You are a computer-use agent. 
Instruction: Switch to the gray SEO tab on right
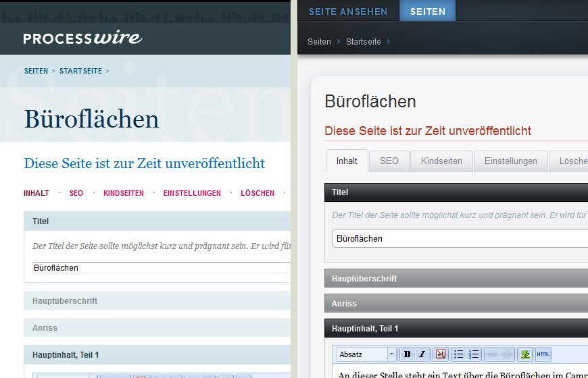tap(389, 161)
